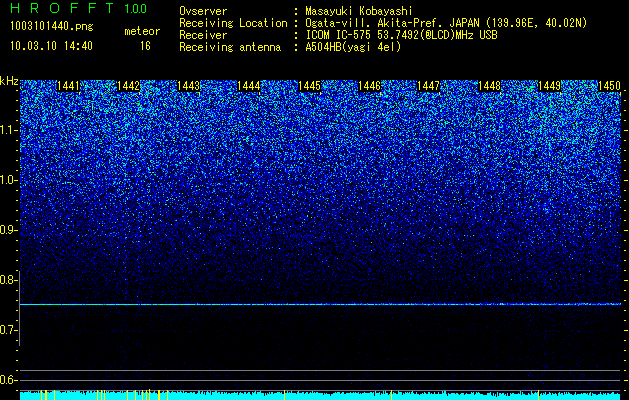The height and width of the screenshot is (400, 629).
Task: Click the 1.1 kHz axis label
Action: (x=6, y=130)
